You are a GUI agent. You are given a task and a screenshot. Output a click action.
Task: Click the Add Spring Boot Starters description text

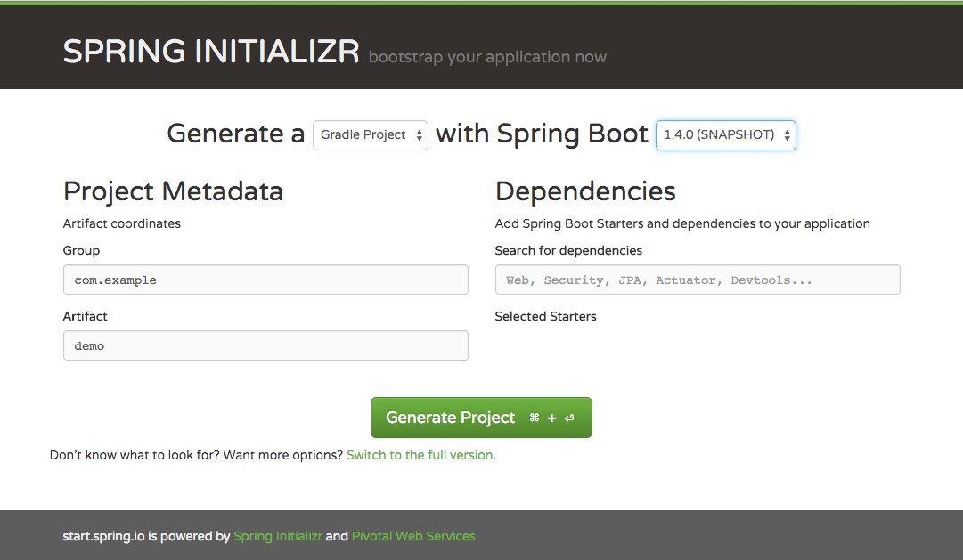click(682, 223)
